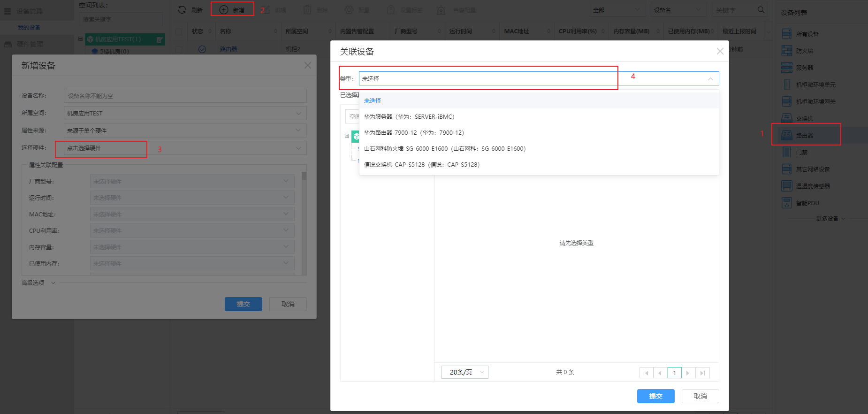Toggle the select-all checkbox in table header
The image size is (868, 414).
pyautogui.click(x=179, y=31)
